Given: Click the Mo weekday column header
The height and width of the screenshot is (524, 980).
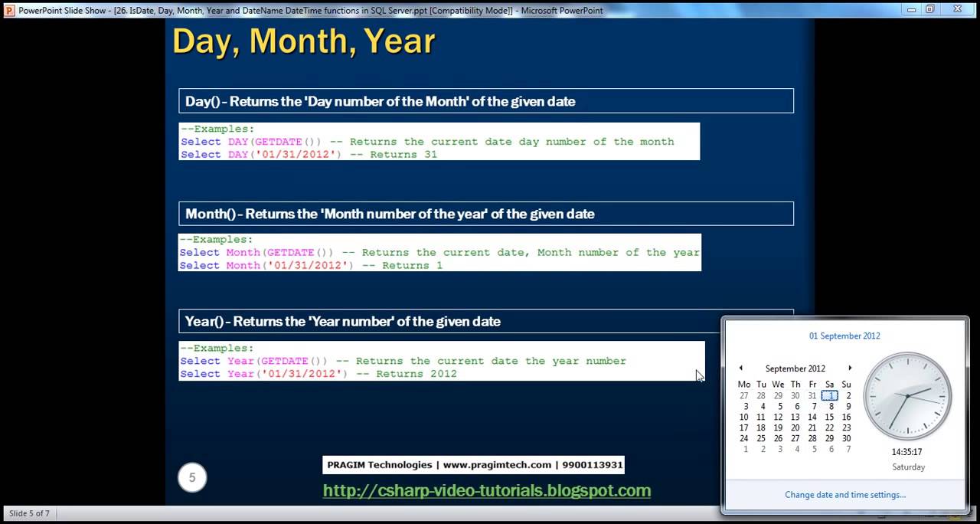Looking at the screenshot, I should coord(744,385).
